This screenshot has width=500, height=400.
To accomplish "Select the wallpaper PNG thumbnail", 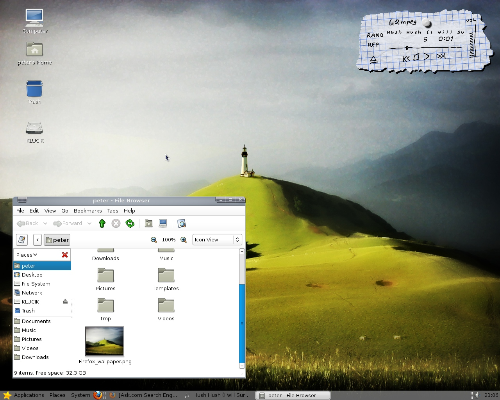I will coord(104,341).
